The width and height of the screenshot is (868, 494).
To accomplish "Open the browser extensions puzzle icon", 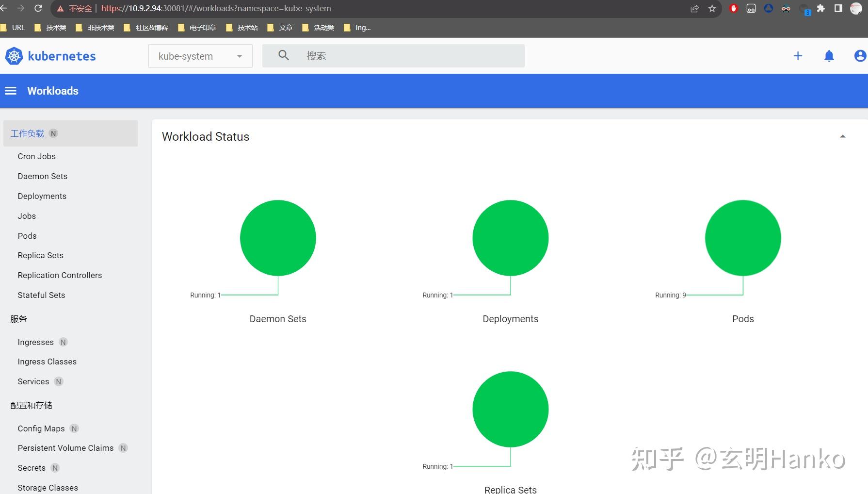I will 821,8.
